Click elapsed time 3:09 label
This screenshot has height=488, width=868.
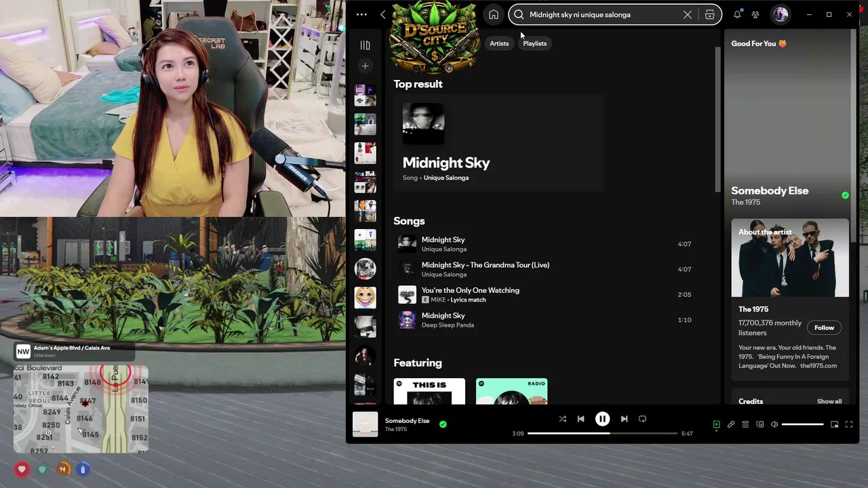tap(518, 433)
